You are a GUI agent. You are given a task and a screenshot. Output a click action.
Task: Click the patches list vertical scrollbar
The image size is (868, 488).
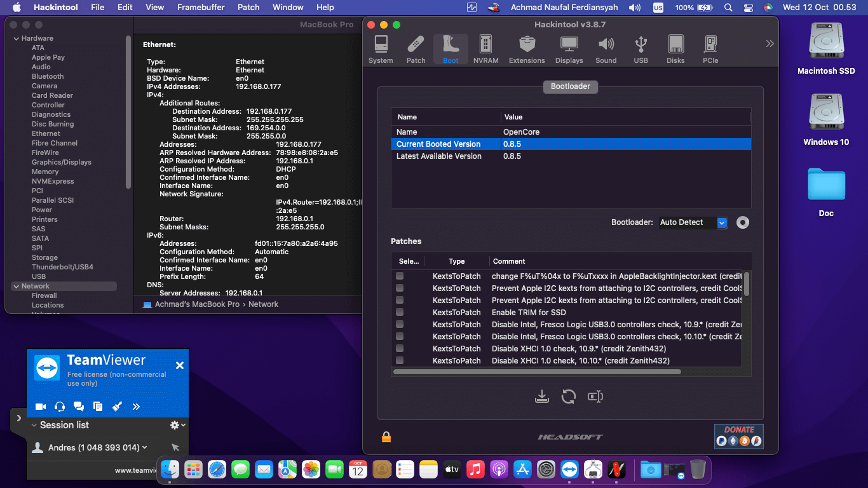[x=747, y=283]
